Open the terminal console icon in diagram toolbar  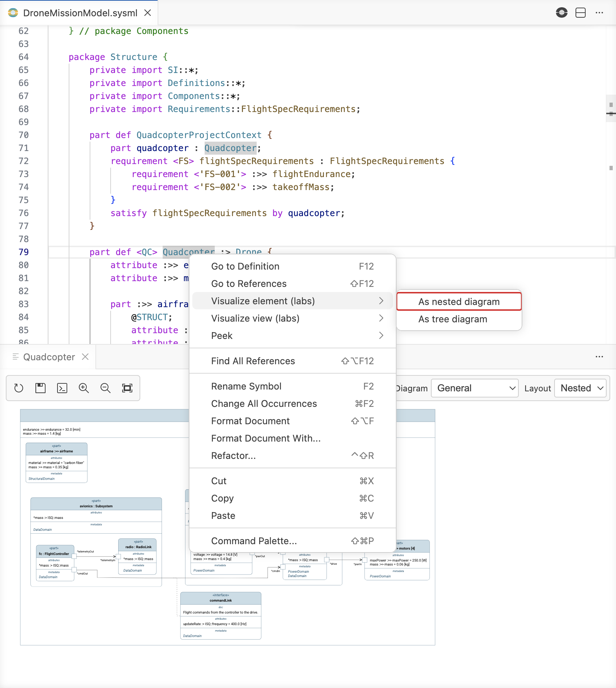tap(62, 388)
